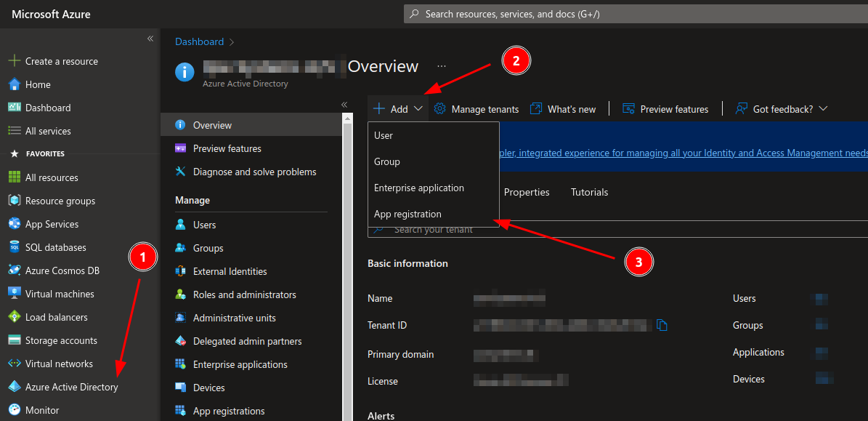868x421 pixels.
Task: Open Virtual machines monitor icon
Action: 15,294
